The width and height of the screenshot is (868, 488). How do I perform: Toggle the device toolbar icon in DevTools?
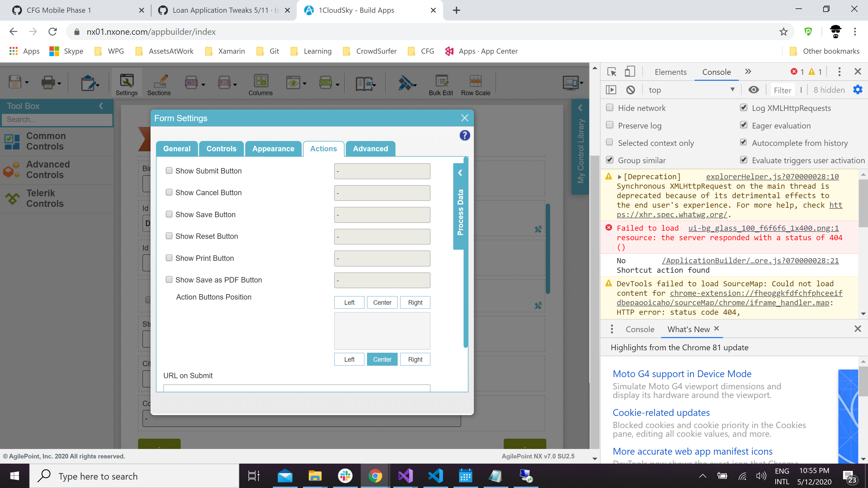[629, 72]
